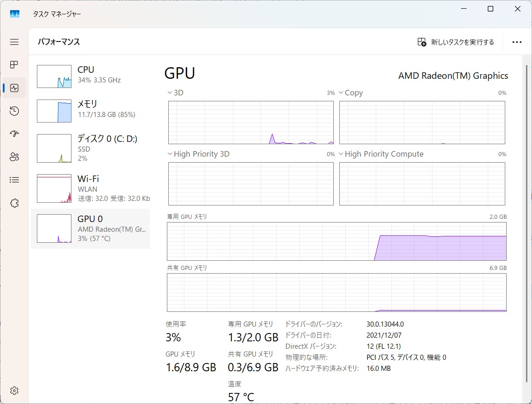The image size is (532, 404).
Task: Open the Processes page icon
Action: point(14,65)
